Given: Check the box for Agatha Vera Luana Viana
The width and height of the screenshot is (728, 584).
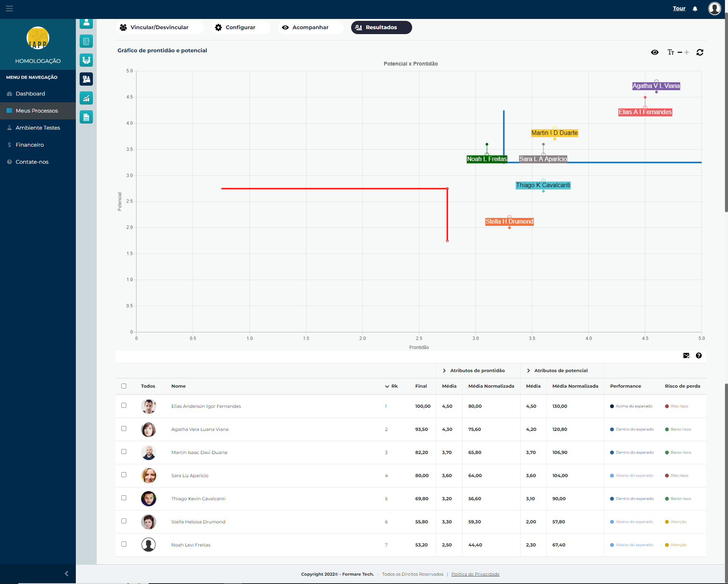Looking at the screenshot, I should (124, 428).
